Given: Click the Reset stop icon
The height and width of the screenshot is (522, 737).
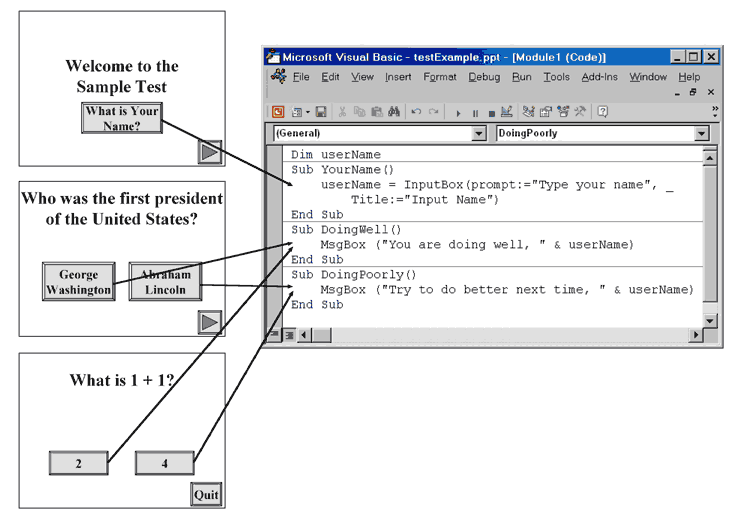Looking at the screenshot, I should (491, 112).
